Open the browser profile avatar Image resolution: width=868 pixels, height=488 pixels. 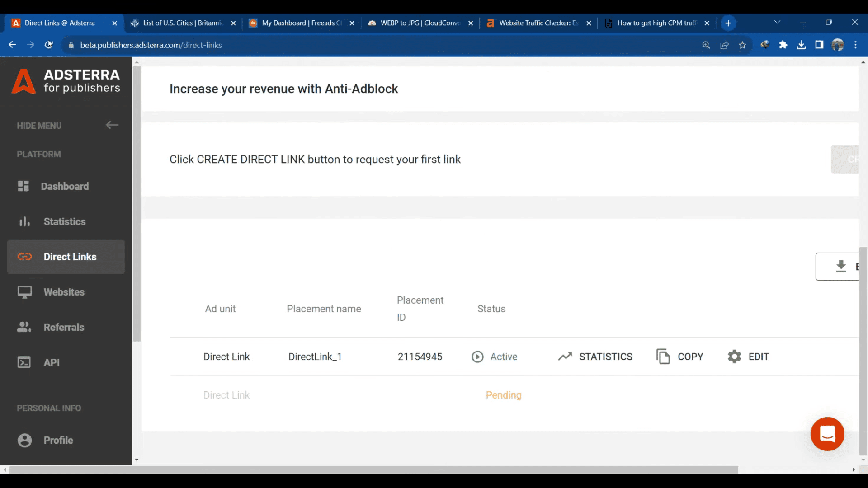click(x=838, y=45)
